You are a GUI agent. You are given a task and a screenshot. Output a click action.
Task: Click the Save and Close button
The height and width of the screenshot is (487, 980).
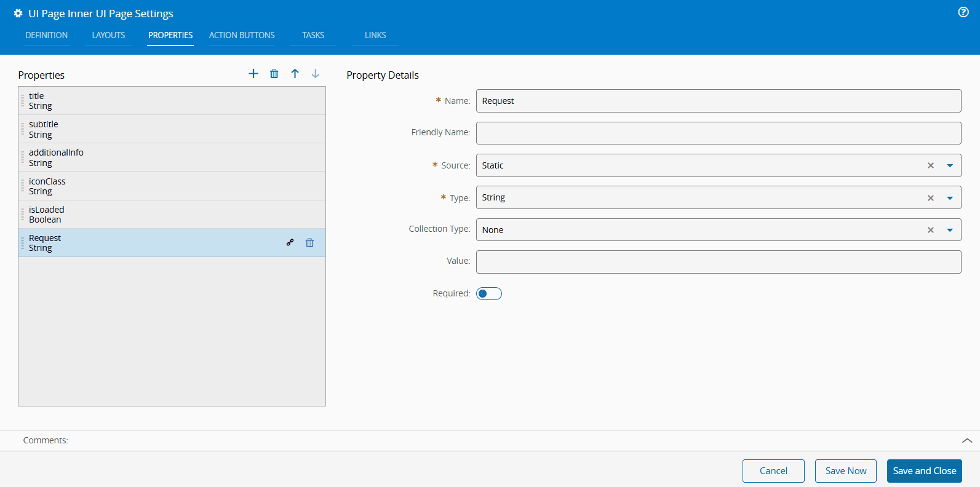924,471
